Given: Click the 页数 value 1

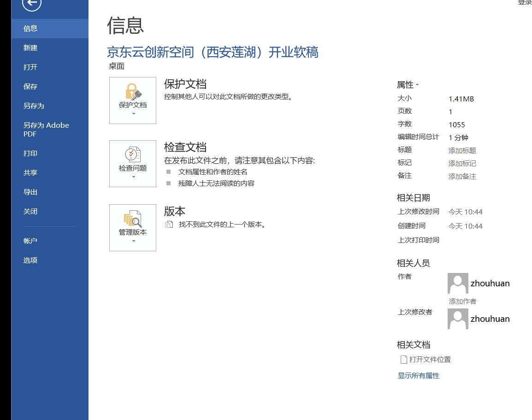Looking at the screenshot, I should pyautogui.click(x=450, y=112).
